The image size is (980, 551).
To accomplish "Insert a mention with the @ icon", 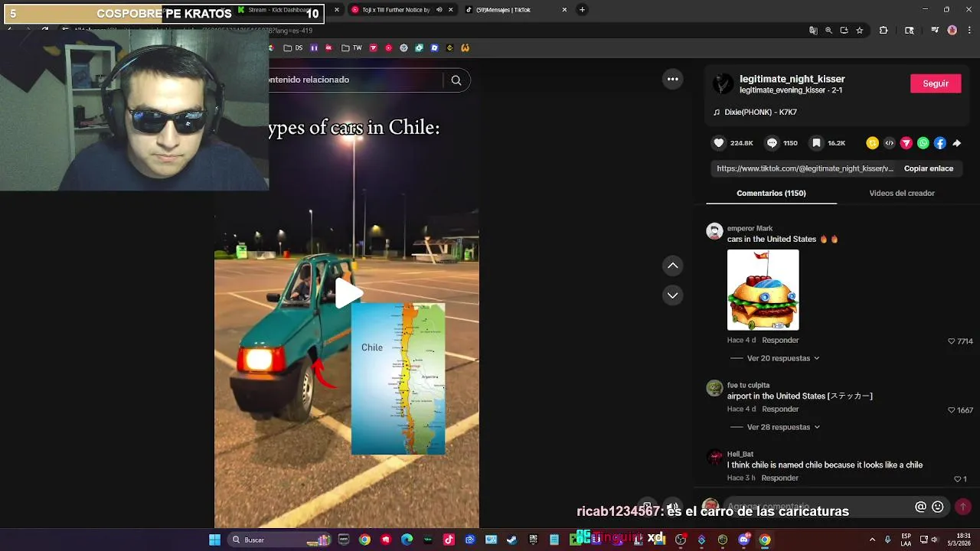I will tap(920, 507).
